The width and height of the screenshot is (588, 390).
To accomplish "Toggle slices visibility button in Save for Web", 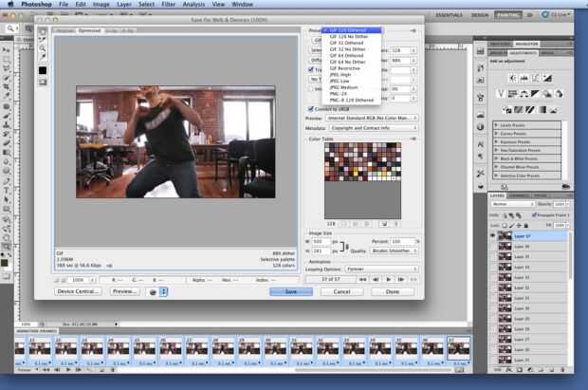I will tap(43, 83).
